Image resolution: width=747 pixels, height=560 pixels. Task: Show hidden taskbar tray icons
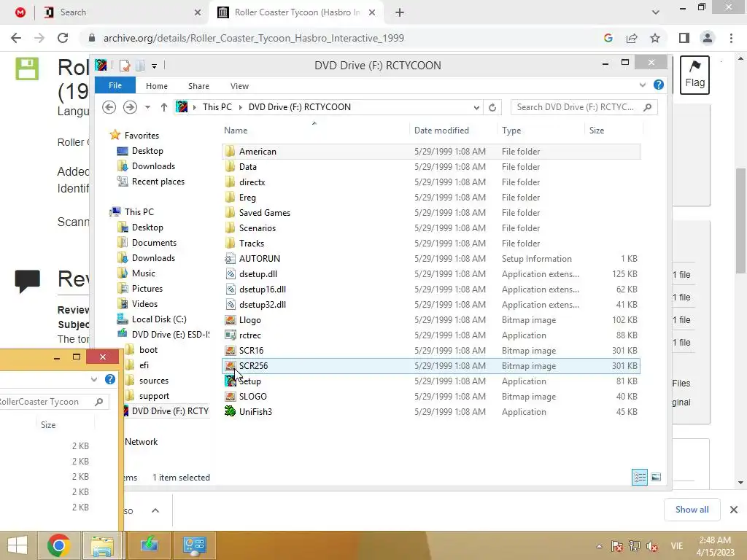[x=600, y=545]
